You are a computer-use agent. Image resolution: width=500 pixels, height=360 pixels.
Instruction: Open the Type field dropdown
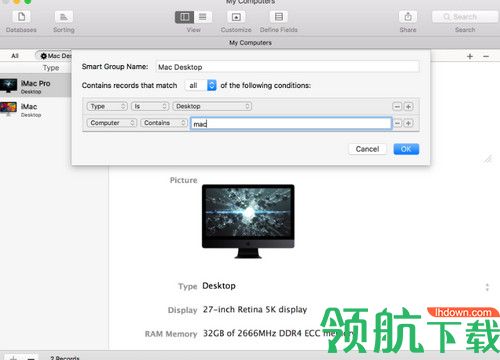click(107, 106)
